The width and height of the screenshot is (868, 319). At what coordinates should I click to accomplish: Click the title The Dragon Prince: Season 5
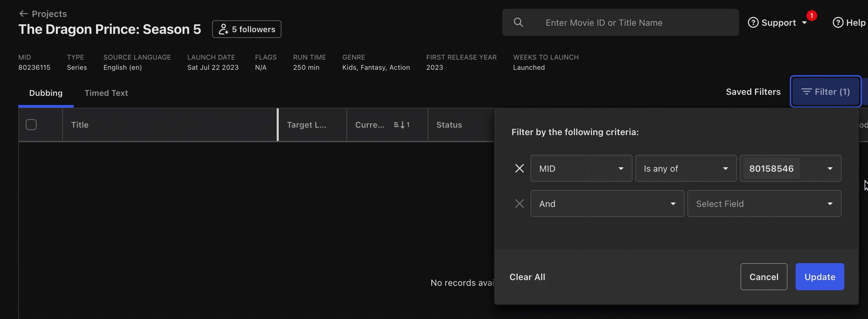point(110,29)
